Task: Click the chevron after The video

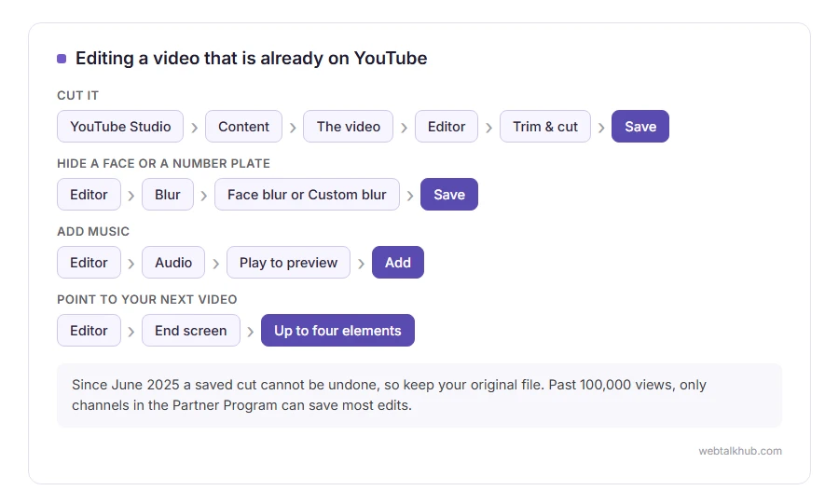Action: click(404, 128)
